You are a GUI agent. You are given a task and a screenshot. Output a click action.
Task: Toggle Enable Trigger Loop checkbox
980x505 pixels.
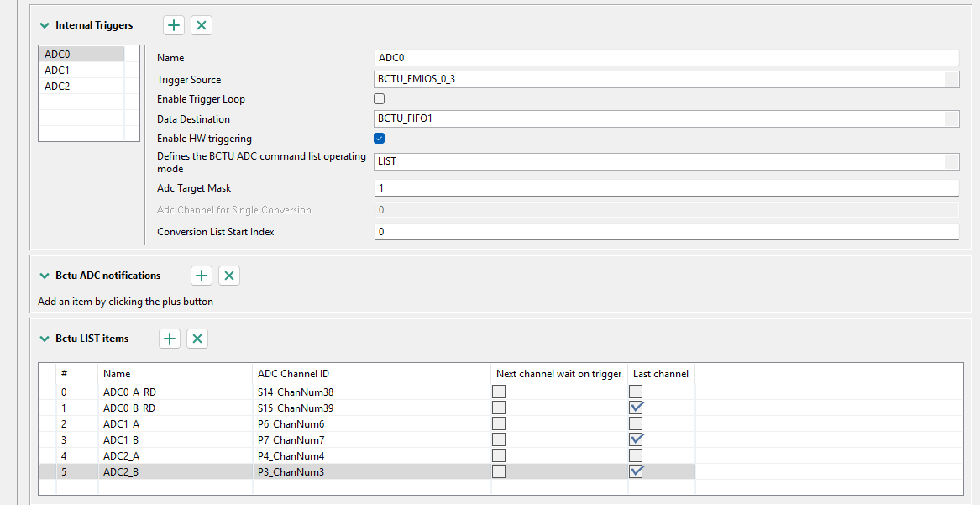pyautogui.click(x=379, y=99)
